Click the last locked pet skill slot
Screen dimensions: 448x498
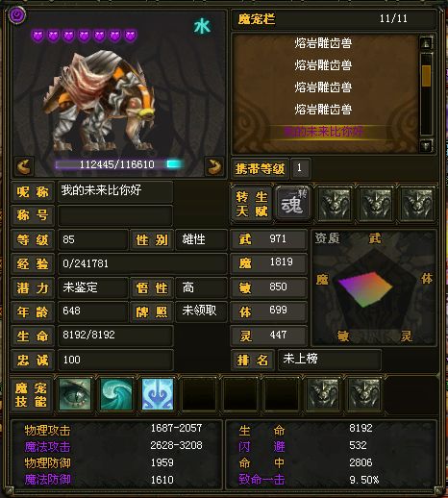pyautogui.click(x=364, y=394)
